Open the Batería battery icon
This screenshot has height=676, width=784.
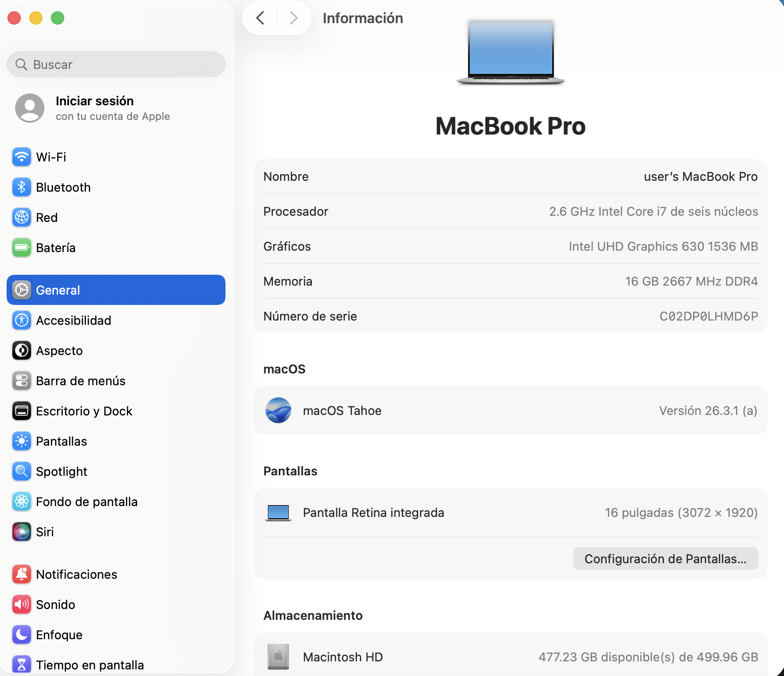click(22, 248)
